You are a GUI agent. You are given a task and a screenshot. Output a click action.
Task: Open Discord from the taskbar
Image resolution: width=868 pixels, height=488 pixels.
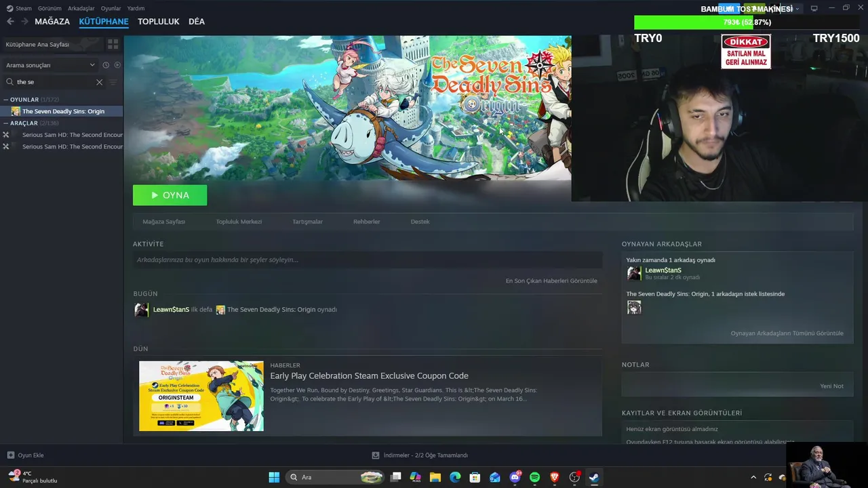click(515, 477)
